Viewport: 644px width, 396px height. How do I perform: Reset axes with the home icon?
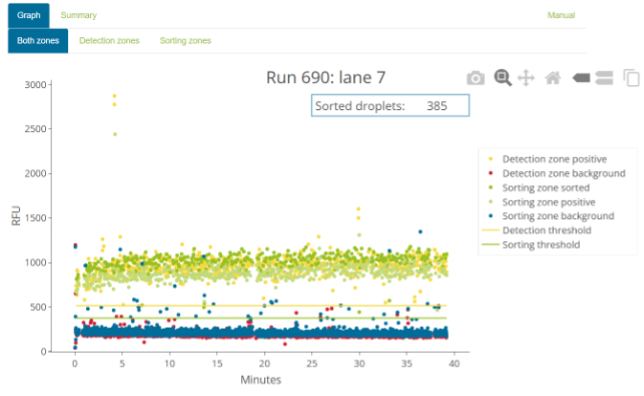point(553,78)
